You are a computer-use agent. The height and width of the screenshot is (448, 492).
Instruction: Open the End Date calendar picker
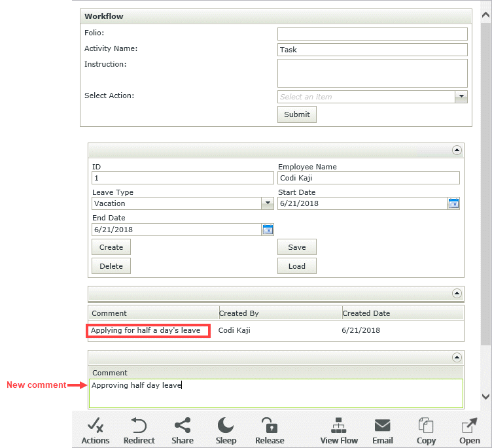[x=268, y=230]
